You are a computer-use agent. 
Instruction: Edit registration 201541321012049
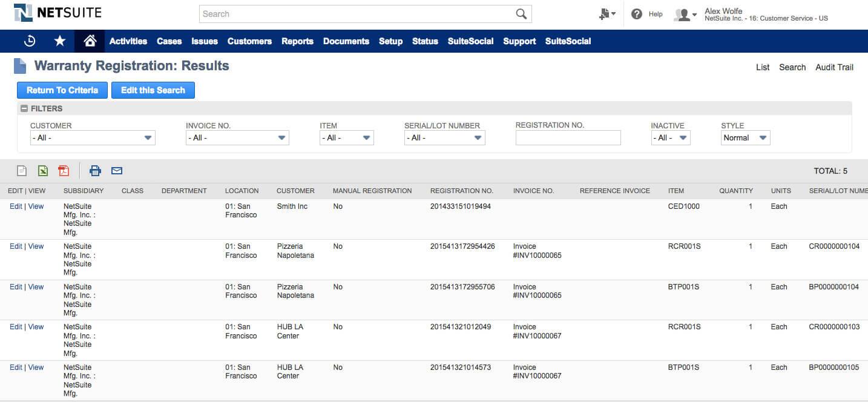[x=16, y=327]
